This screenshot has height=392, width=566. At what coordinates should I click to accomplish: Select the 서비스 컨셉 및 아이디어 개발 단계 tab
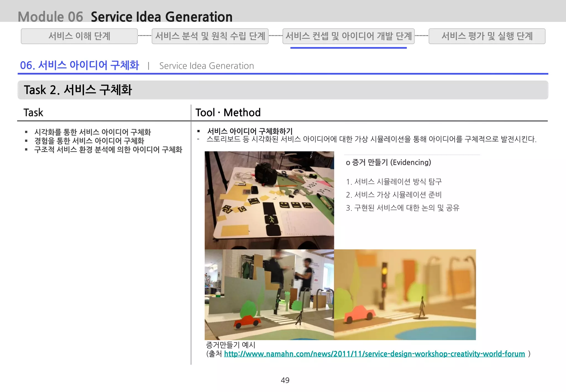click(x=348, y=36)
